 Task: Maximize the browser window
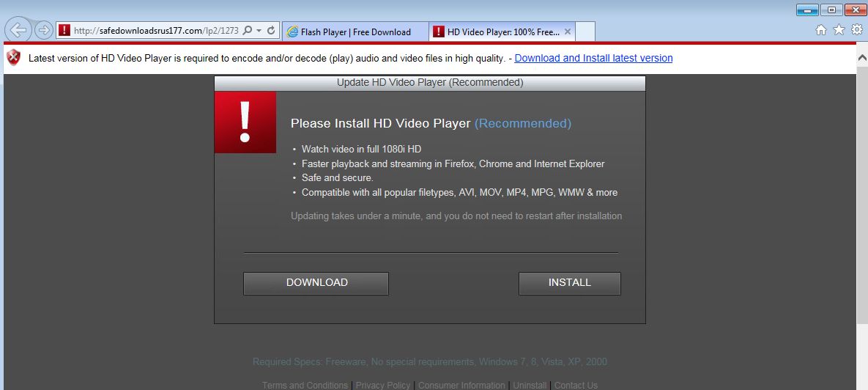click(831, 10)
